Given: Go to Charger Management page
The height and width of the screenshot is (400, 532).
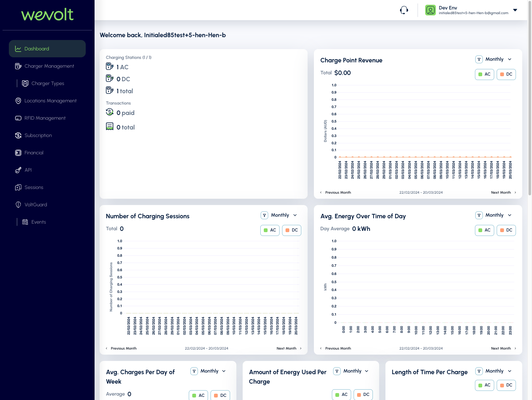Looking at the screenshot, I should pyautogui.click(x=47, y=66).
